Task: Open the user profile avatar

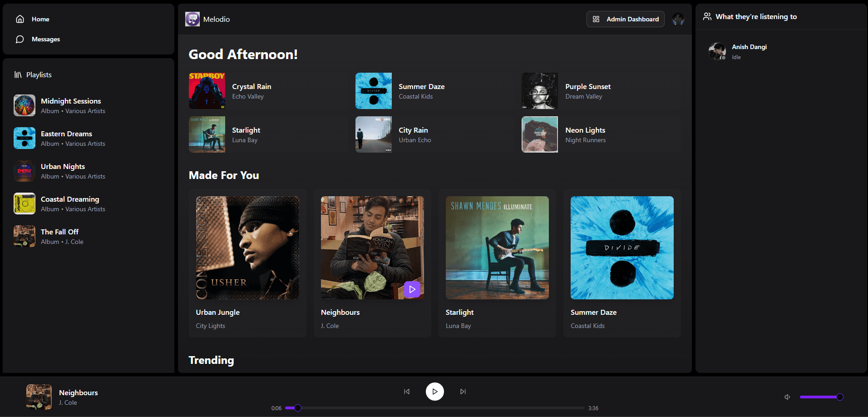Action: [x=678, y=19]
